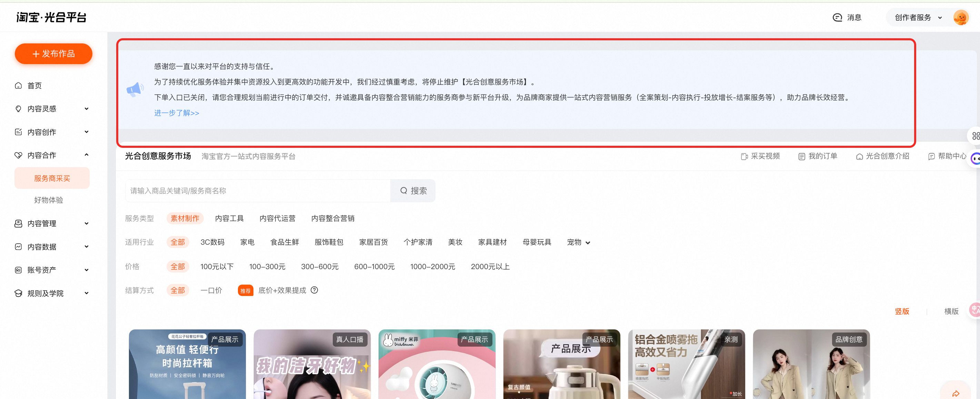Switch to 竖版 layout tab
980x399 pixels.
(902, 311)
